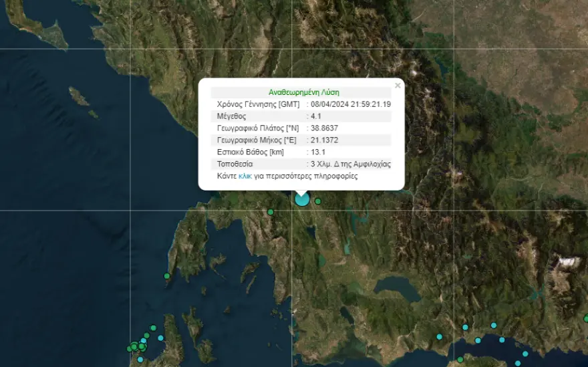Select the lowest cyan marker in bottom-left cluster
This screenshot has width=588, height=367.
[140, 360]
